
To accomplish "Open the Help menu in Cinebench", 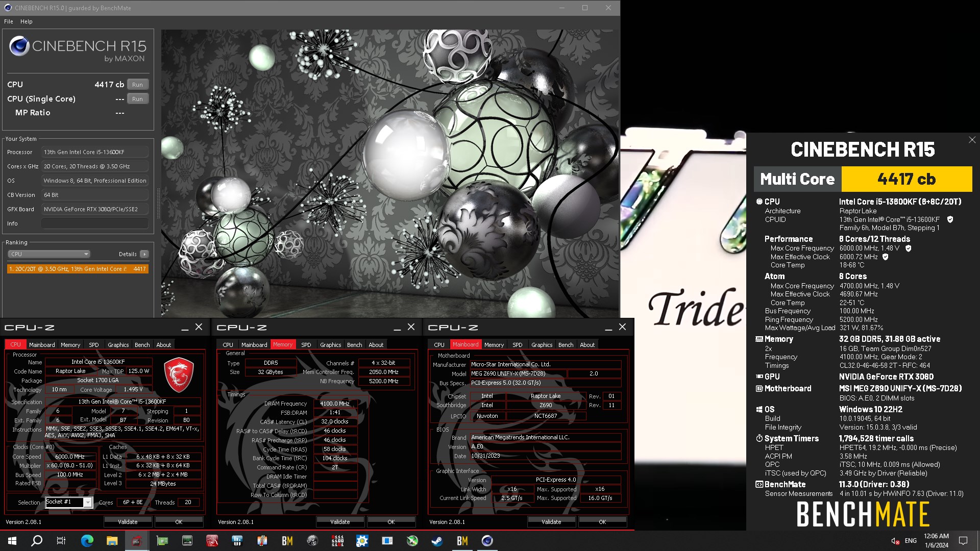I will (x=27, y=21).
